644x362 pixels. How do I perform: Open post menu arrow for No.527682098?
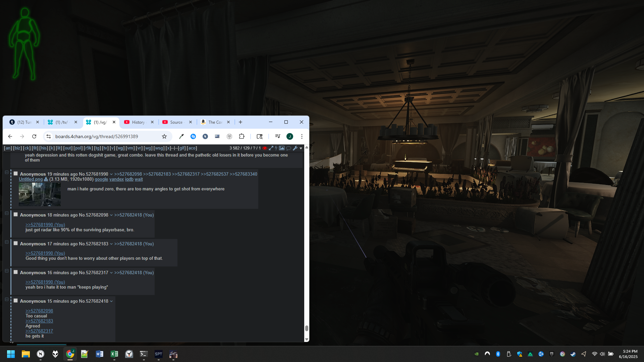[x=111, y=215]
